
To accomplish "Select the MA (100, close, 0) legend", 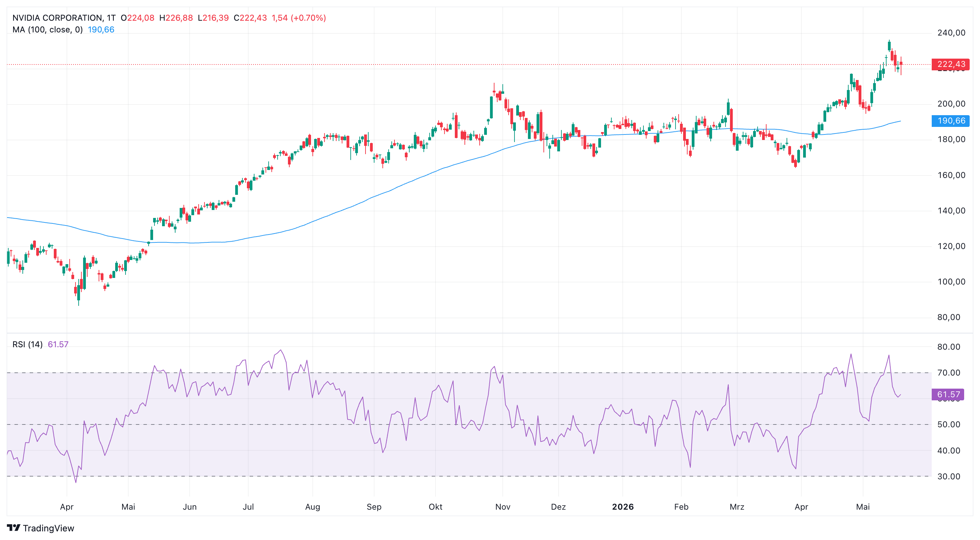I will click(48, 30).
